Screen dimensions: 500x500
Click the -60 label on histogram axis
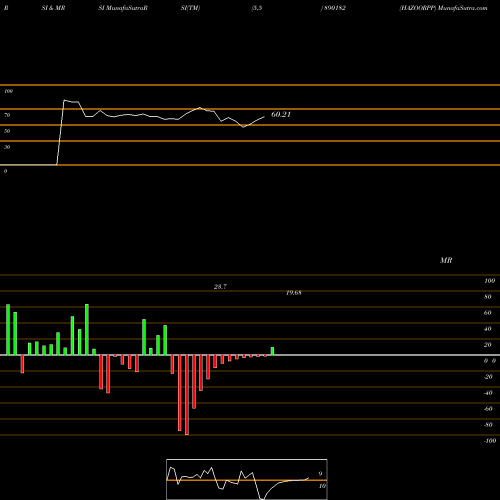(x=488, y=409)
